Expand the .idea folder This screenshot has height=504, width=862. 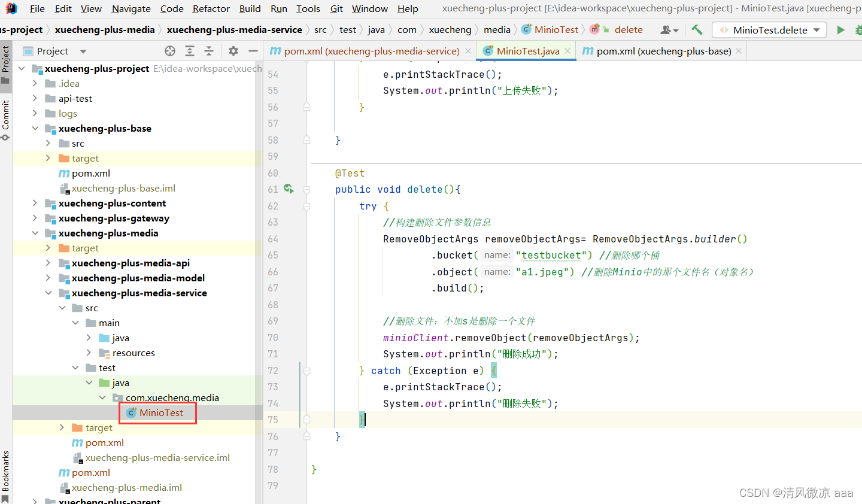pyautogui.click(x=35, y=83)
